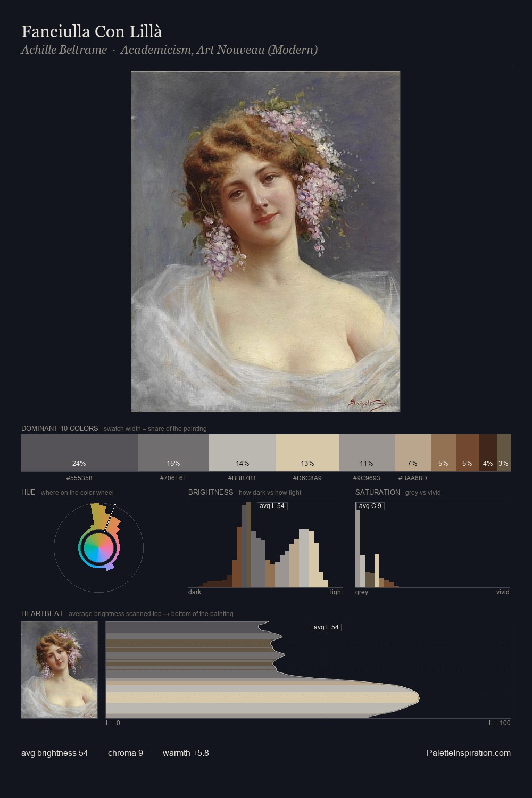Click the 'vivid' axis label under saturation
Image resolution: width=532 pixels, height=798 pixels.
(x=503, y=592)
